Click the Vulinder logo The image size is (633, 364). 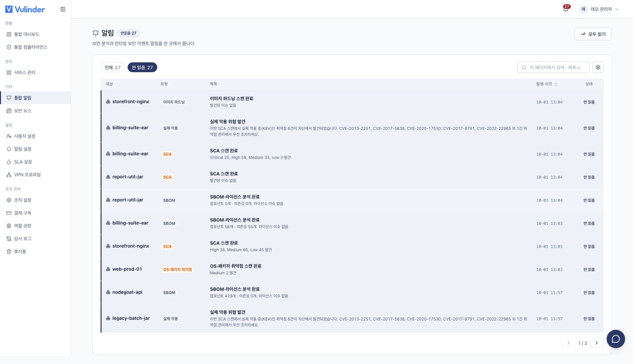[25, 9]
